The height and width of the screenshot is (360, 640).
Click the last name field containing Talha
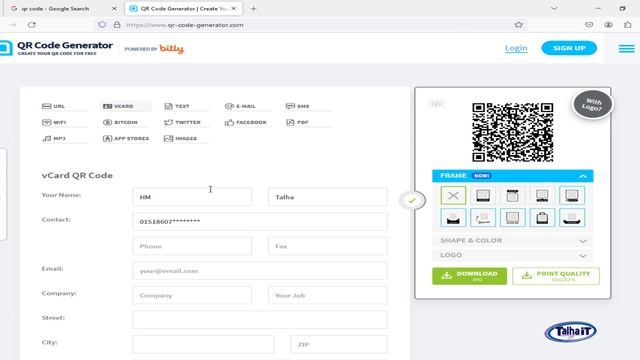[328, 197]
